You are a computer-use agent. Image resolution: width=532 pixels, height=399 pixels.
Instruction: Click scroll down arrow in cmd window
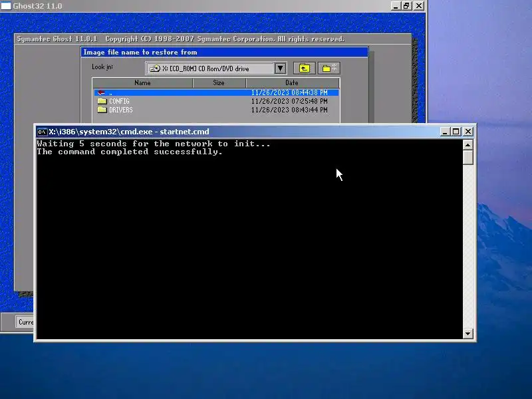(x=468, y=333)
